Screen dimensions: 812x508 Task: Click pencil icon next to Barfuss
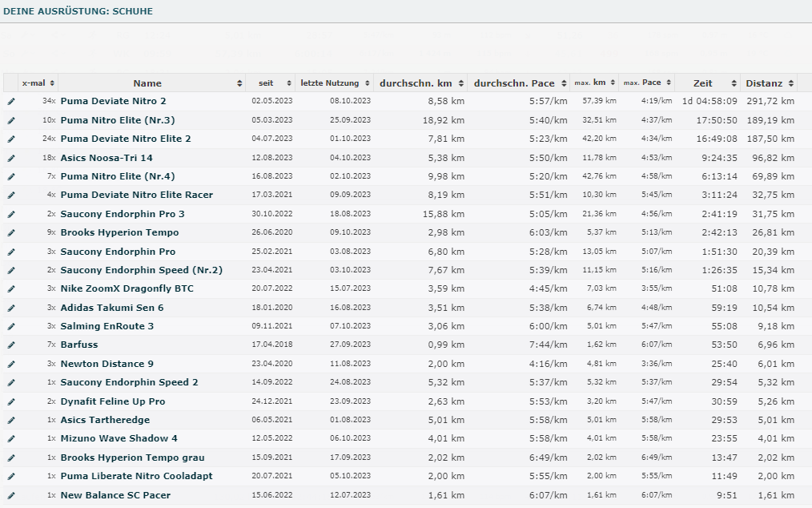point(11,345)
